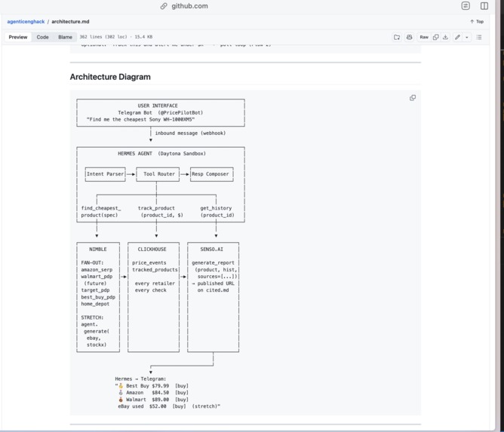Switch to the Code tab
504x432 pixels.
click(x=42, y=37)
